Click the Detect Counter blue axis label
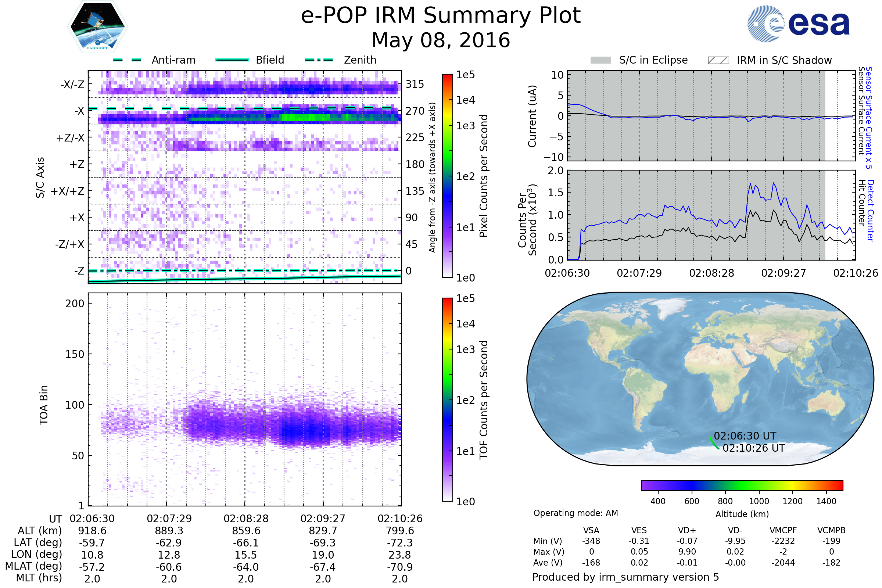The width and height of the screenshot is (882, 588). click(871, 211)
